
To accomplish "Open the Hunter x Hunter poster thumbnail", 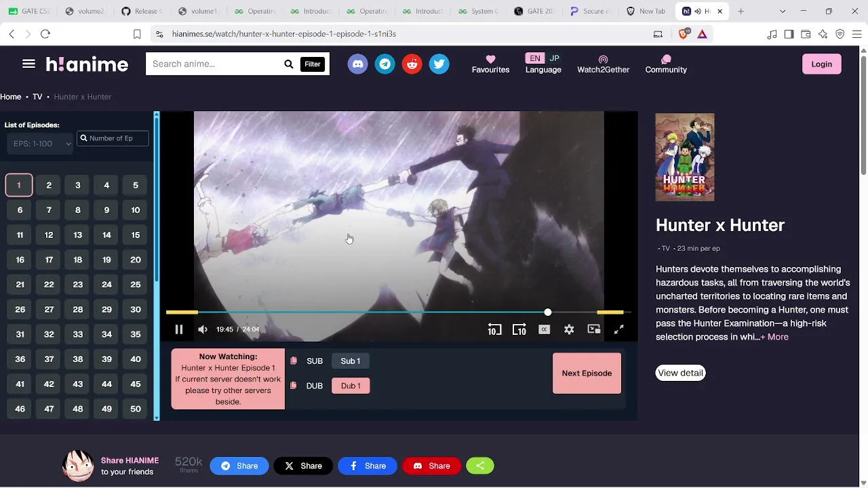I will click(x=685, y=157).
